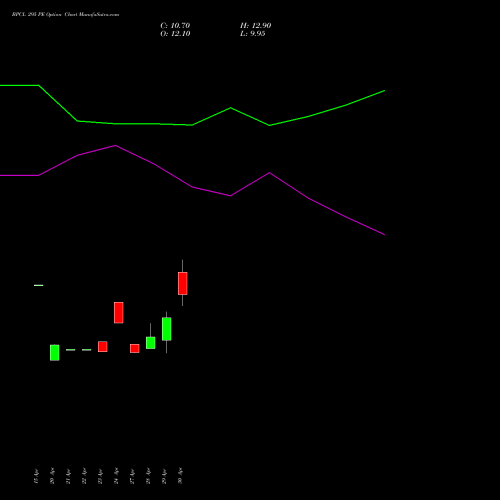Image resolution: width=500 pixels, height=500 pixels.
Task: Click the low price 'L: 9.95'
Action: click(253, 34)
